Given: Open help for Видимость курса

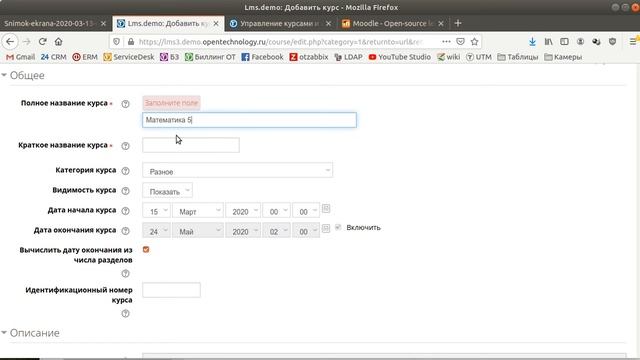Looking at the screenshot, I should point(125,191).
